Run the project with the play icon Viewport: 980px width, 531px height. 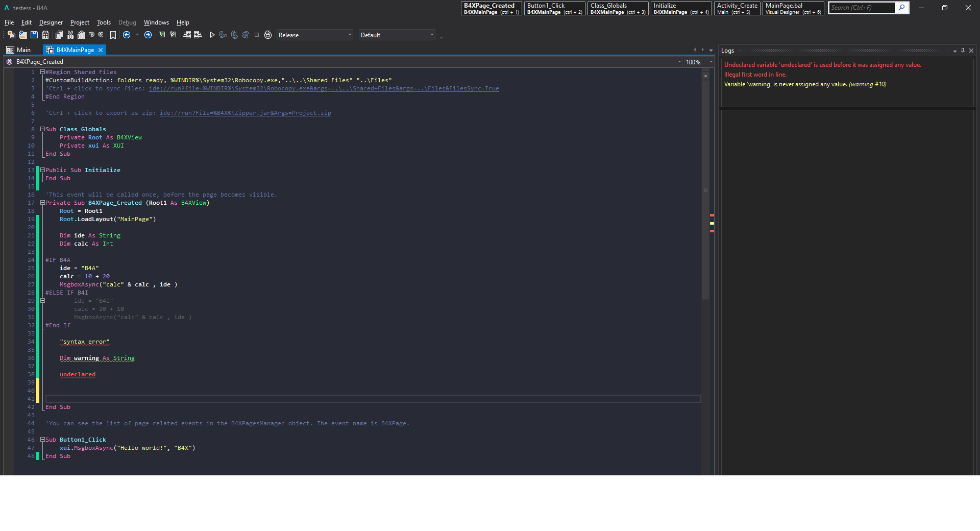coord(212,35)
